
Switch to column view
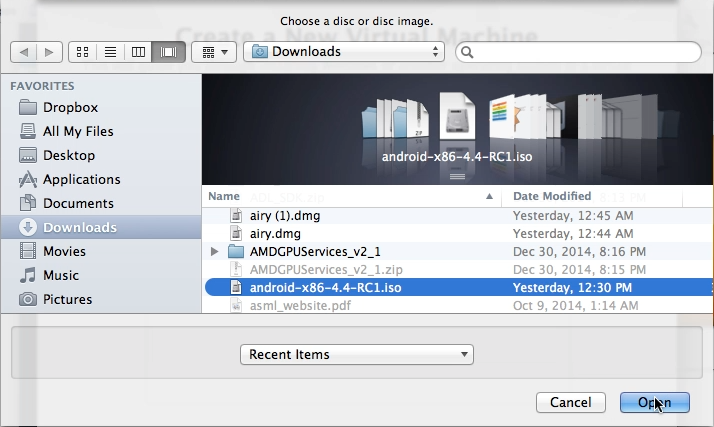[x=138, y=52]
